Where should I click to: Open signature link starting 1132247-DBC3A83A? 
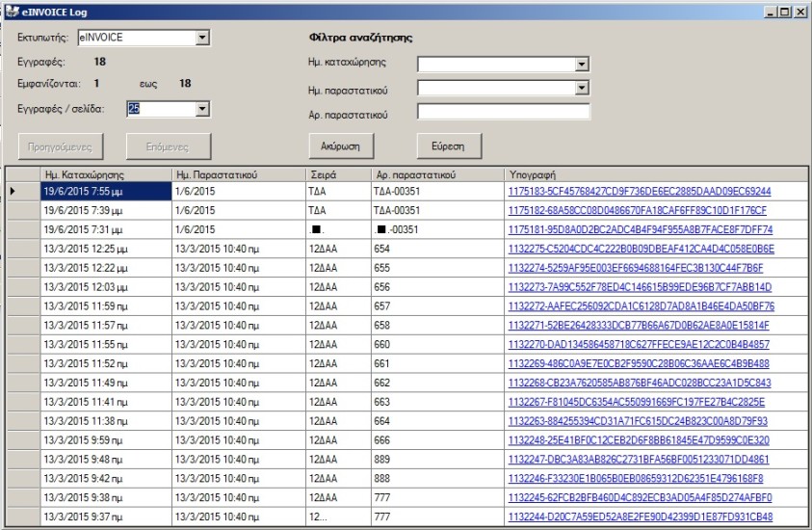click(x=639, y=460)
